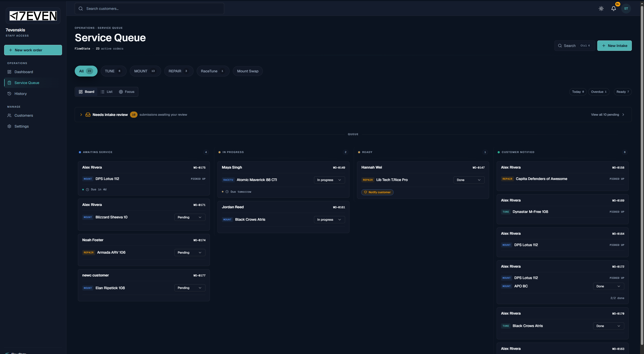Select the Mount Swap filter tab
This screenshot has height=354, width=644.
pos(248,71)
